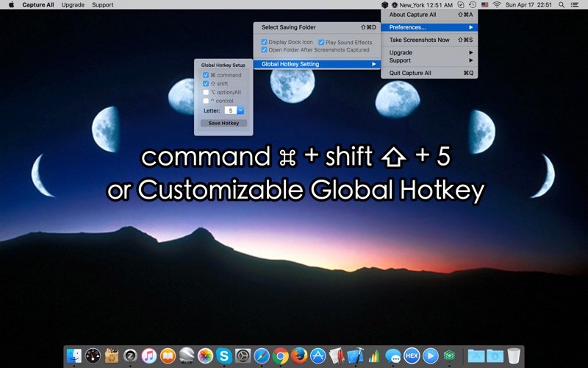Open Finder from the dock
This screenshot has height=368, width=588.
pyautogui.click(x=74, y=356)
